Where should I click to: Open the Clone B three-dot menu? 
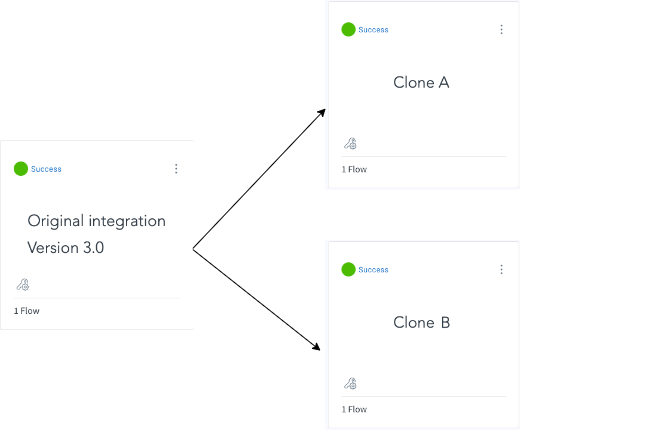pos(501,270)
